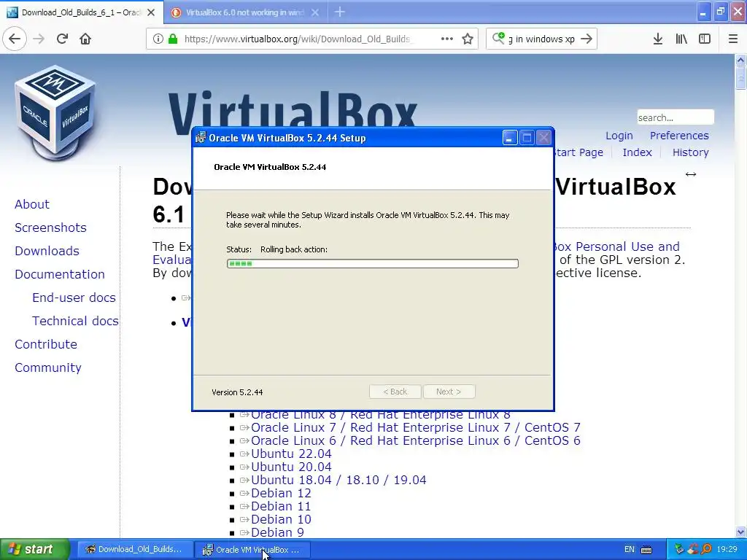Open the Index link
747x560 pixels.
click(x=637, y=152)
